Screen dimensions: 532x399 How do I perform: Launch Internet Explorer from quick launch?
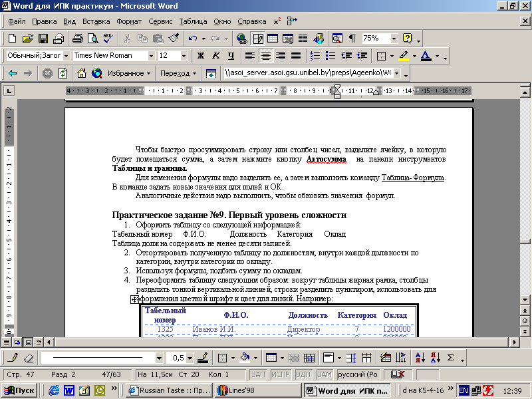click(x=54, y=390)
